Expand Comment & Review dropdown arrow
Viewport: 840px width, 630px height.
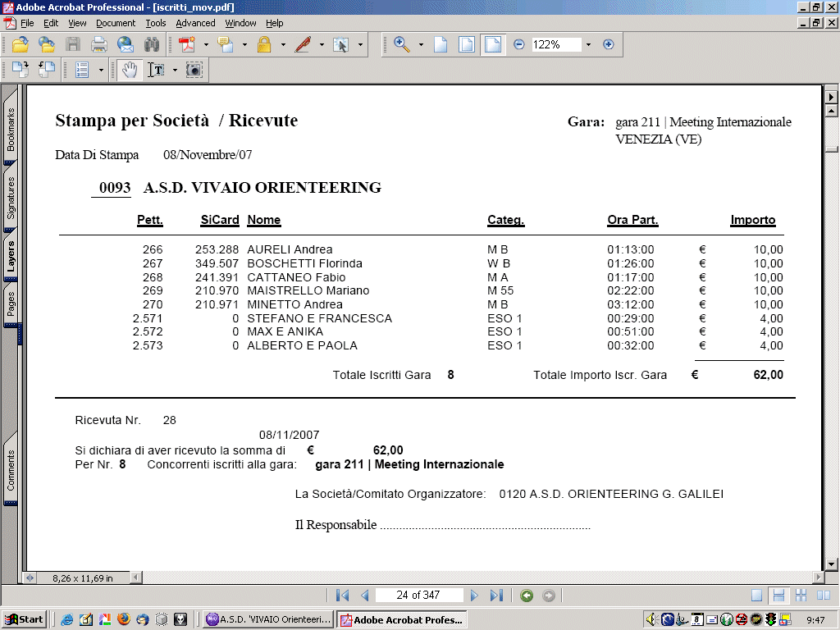(x=244, y=44)
